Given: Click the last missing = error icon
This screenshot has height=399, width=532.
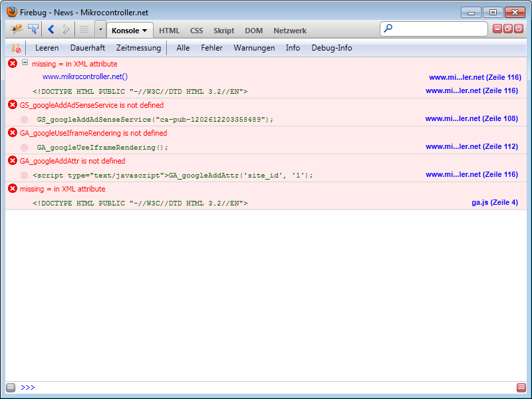Looking at the screenshot, I should coord(13,188).
